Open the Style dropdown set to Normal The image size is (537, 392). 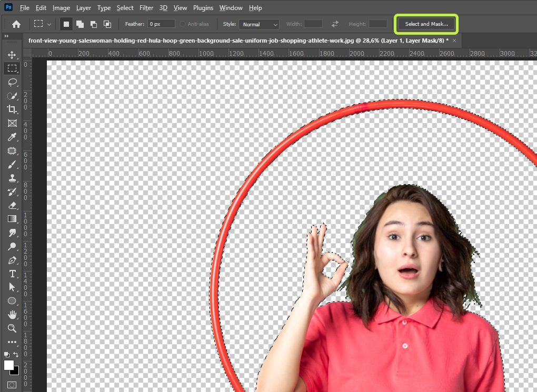click(259, 24)
